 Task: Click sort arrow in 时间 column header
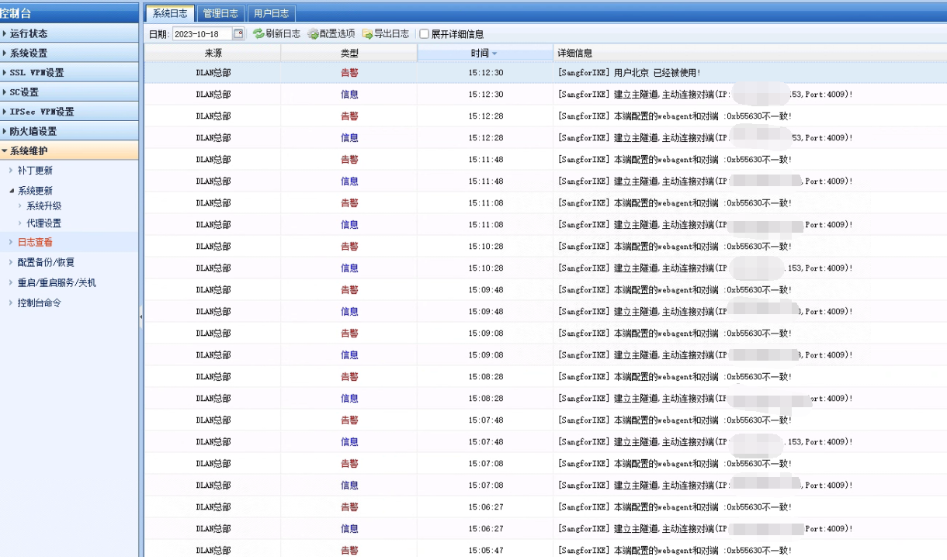pos(494,54)
